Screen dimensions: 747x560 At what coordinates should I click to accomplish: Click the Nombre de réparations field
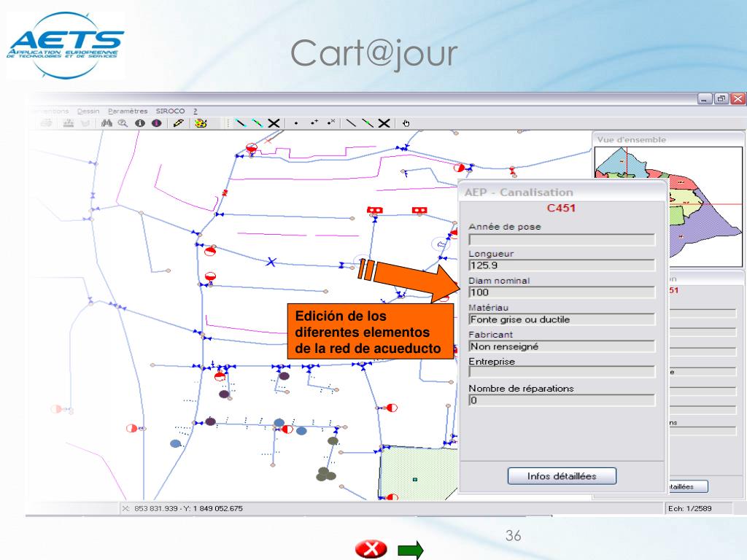coord(562,400)
